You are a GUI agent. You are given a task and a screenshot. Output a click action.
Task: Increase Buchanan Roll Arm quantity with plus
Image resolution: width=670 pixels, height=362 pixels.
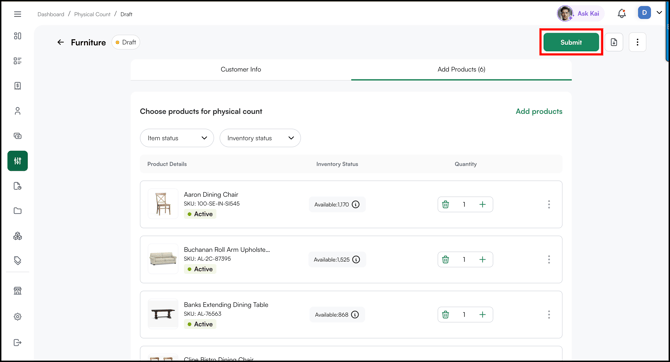[x=482, y=259]
